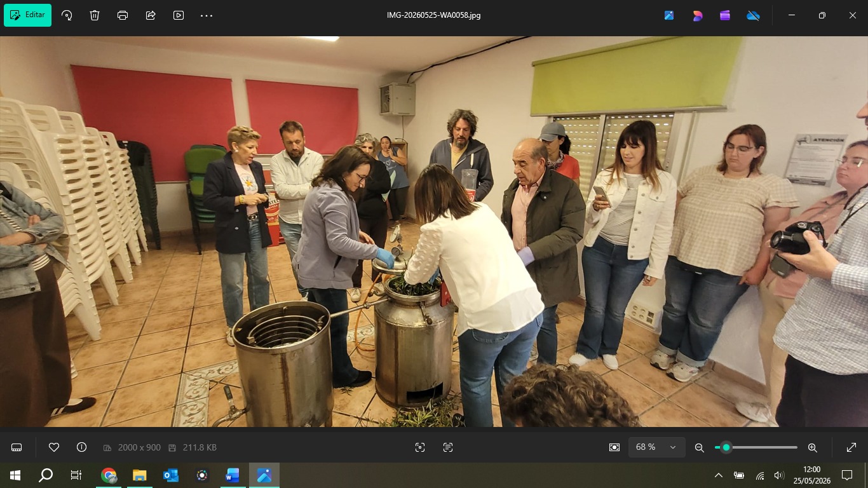Click the 2000 x 900 dimensions text
This screenshot has width=868, height=488.
click(139, 447)
